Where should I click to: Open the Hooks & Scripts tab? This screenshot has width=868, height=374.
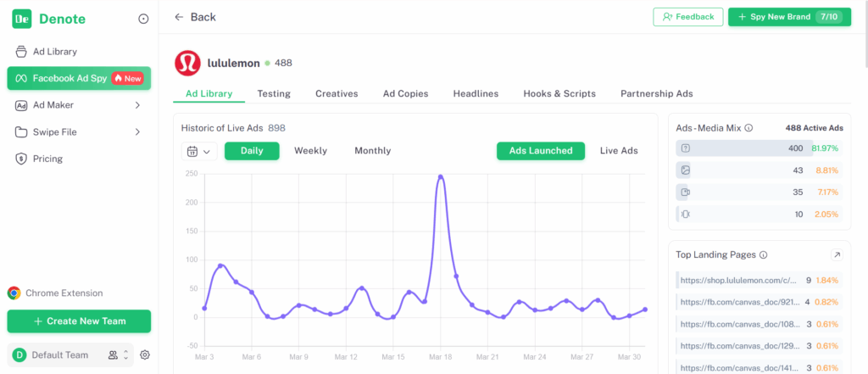(559, 93)
